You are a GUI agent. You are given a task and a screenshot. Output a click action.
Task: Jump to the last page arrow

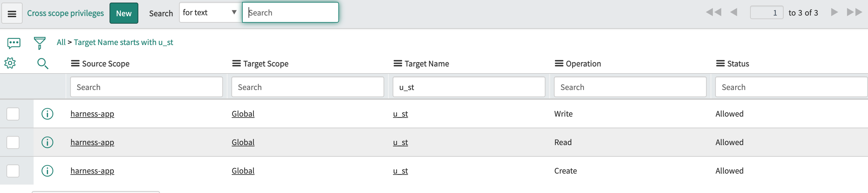pos(854,13)
